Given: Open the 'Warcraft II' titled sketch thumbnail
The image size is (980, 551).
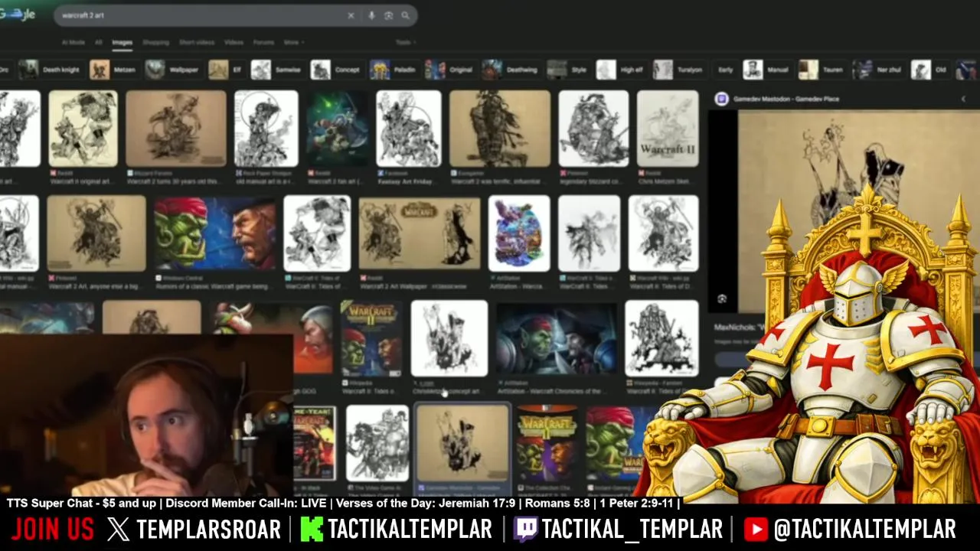Looking at the screenshot, I should coord(668,129).
